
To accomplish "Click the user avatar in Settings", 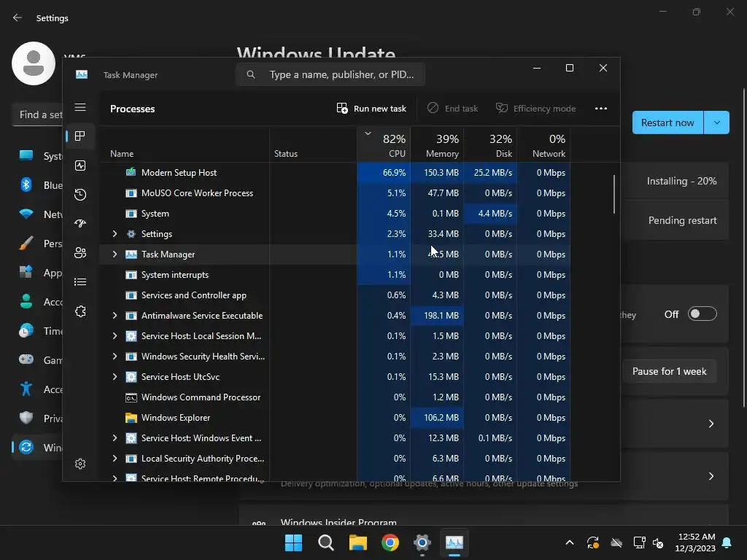I will (x=34, y=63).
